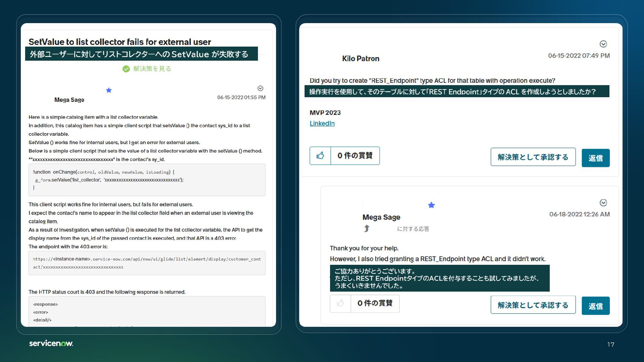Viewport: 644px width, 362px height.
Task: Open options chevron on original post
Action: tap(260, 88)
